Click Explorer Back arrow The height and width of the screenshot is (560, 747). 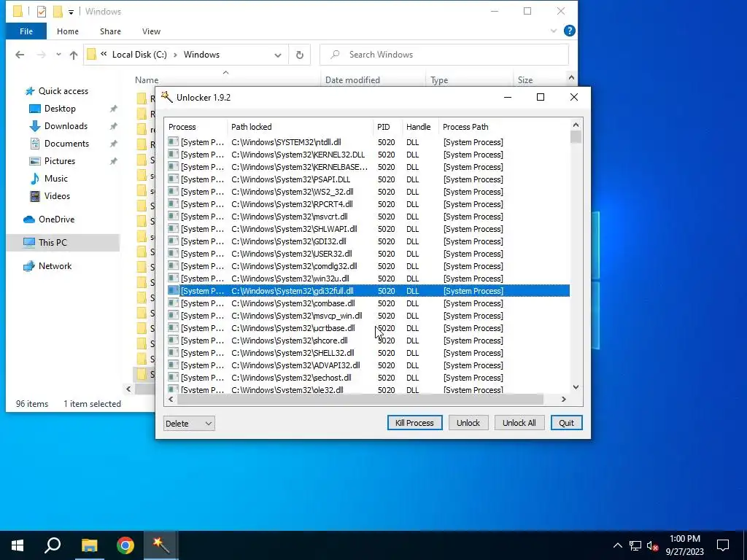[20, 55]
